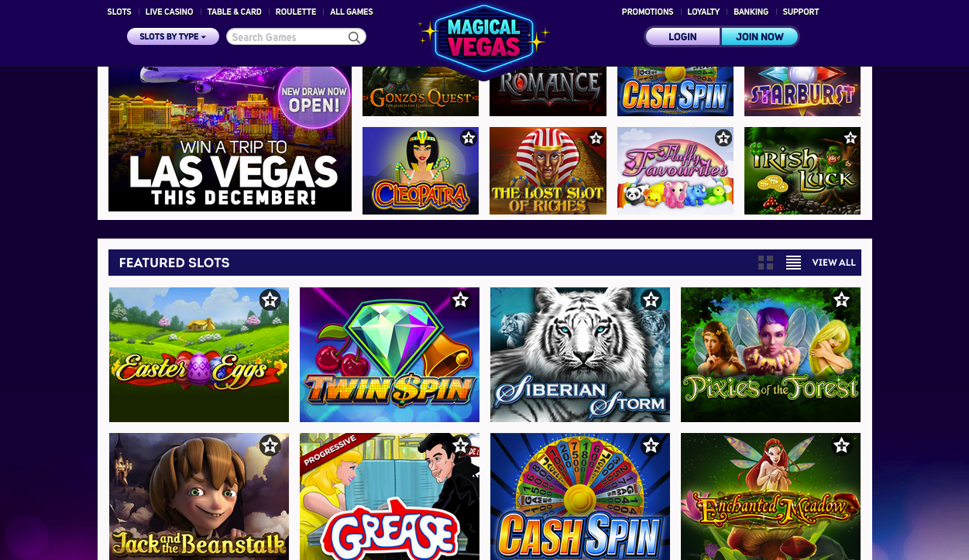The height and width of the screenshot is (560, 969).
Task: Add Cleopatra to favorites via the star icon
Action: click(x=468, y=138)
